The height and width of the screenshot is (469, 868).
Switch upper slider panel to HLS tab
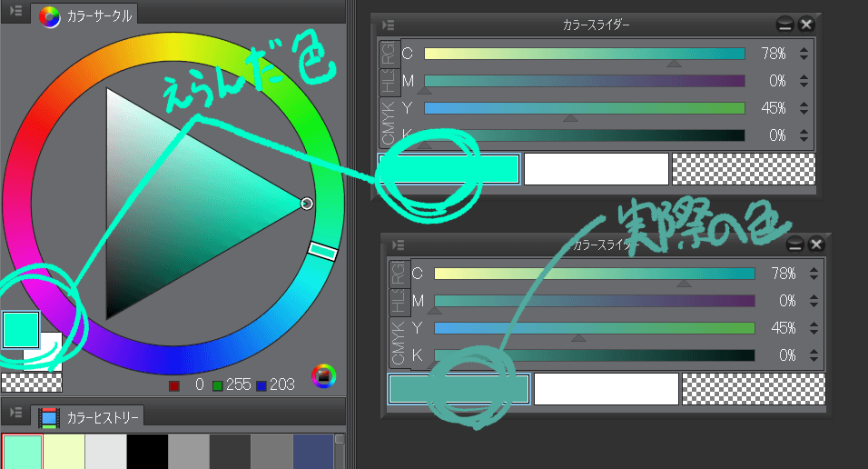coord(389,82)
